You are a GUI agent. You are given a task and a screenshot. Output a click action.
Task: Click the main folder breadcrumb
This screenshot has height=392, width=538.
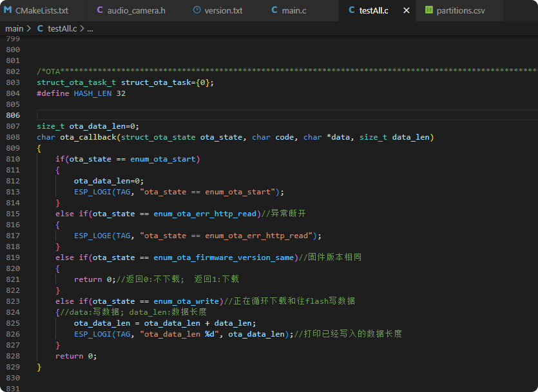tap(14, 29)
